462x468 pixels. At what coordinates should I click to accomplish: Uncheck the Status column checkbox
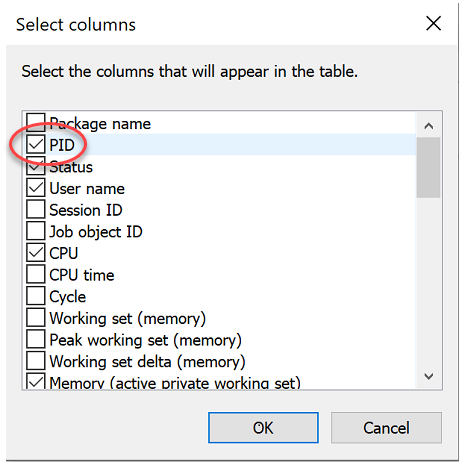(36, 166)
